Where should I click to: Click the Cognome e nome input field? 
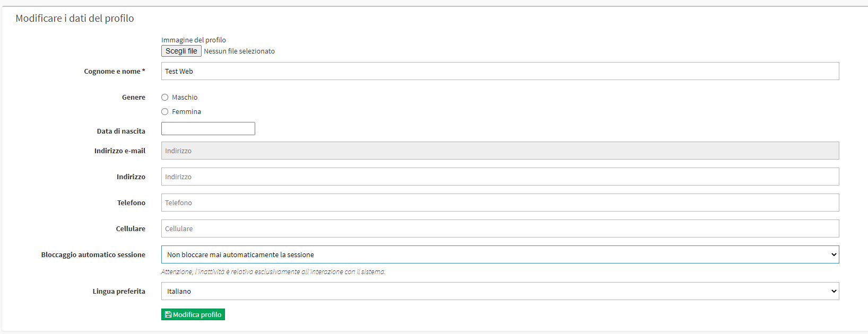pos(500,71)
